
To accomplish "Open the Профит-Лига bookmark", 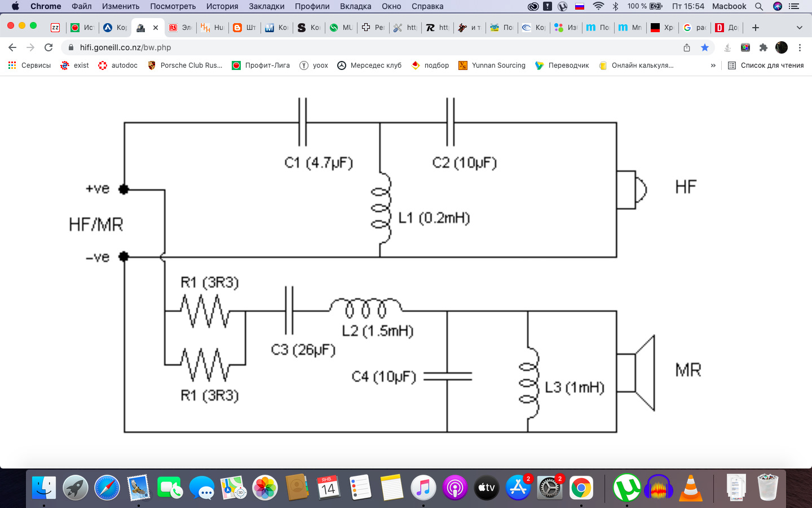I will 261,65.
